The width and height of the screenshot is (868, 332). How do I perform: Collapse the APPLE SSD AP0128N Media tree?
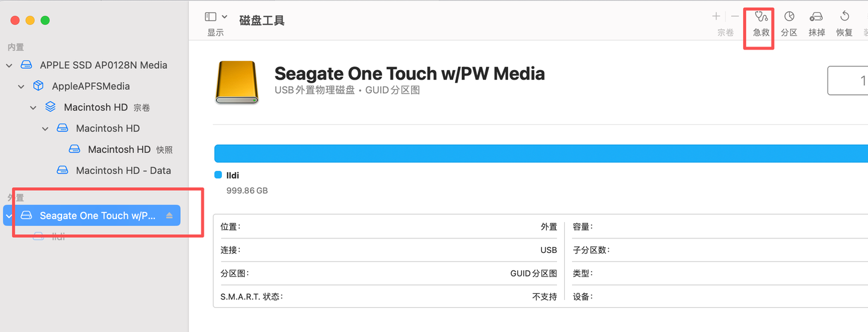point(9,65)
